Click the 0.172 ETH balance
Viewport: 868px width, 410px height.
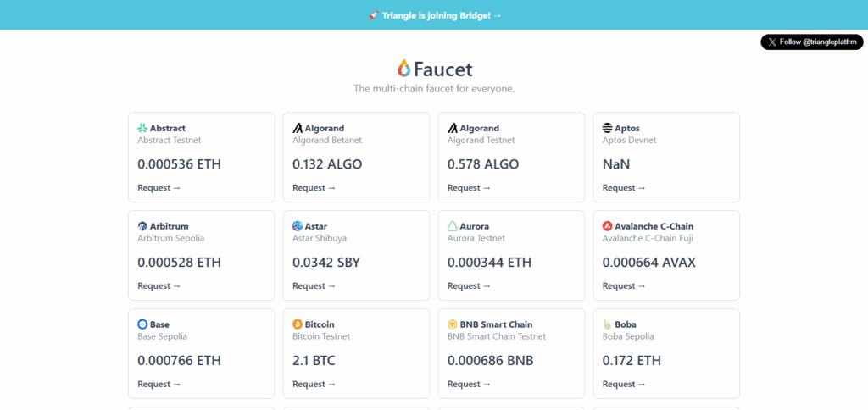coord(632,360)
